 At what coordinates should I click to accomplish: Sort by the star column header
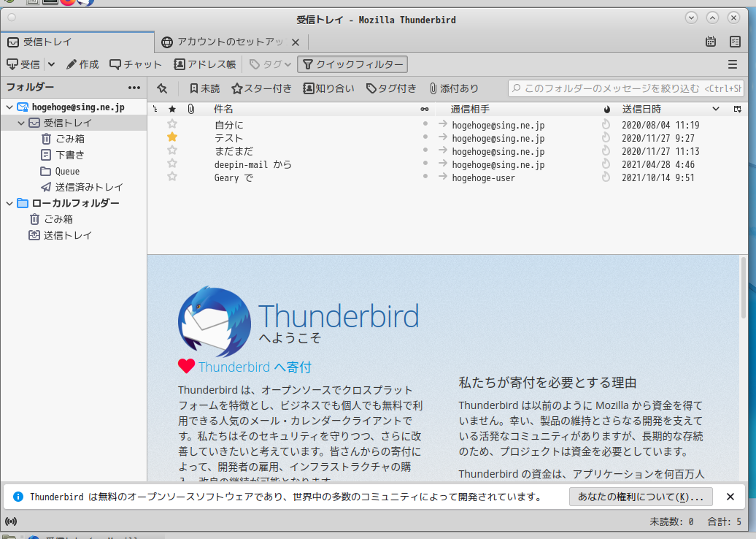point(172,109)
